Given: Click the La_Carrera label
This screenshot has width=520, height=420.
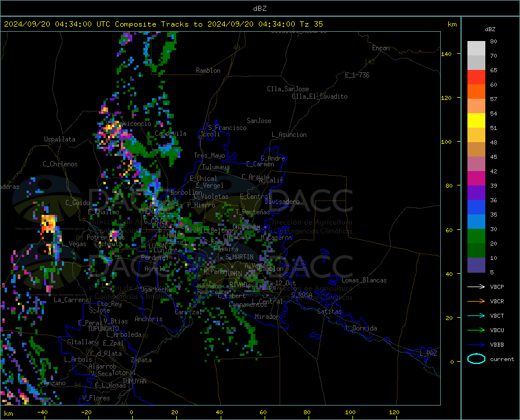Looking at the screenshot, I should [x=71, y=300].
